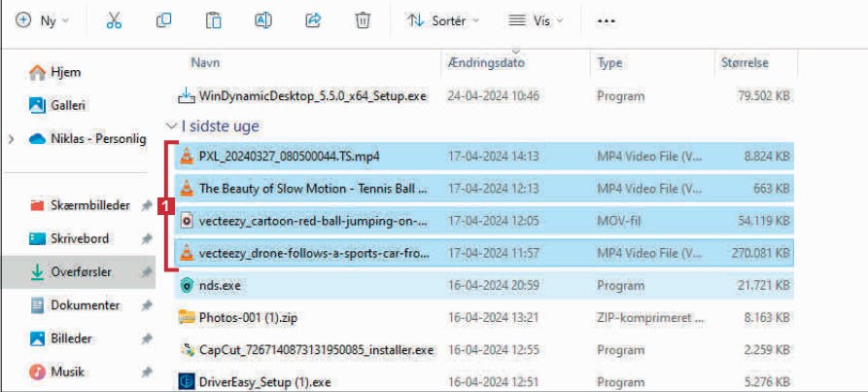Unpin Skærmbilleder using its pin icon
Image resolution: width=868 pixels, height=392 pixels.
point(146,206)
